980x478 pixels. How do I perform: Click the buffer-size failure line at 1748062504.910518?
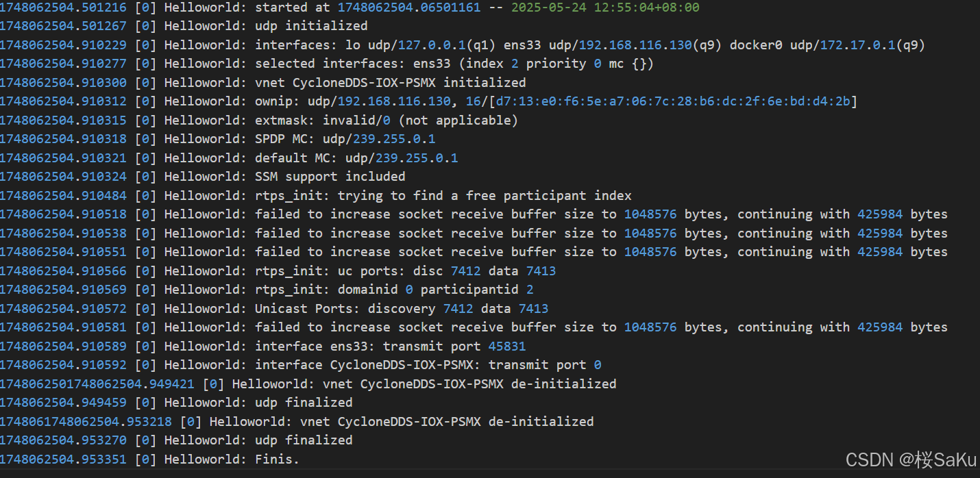(x=474, y=214)
